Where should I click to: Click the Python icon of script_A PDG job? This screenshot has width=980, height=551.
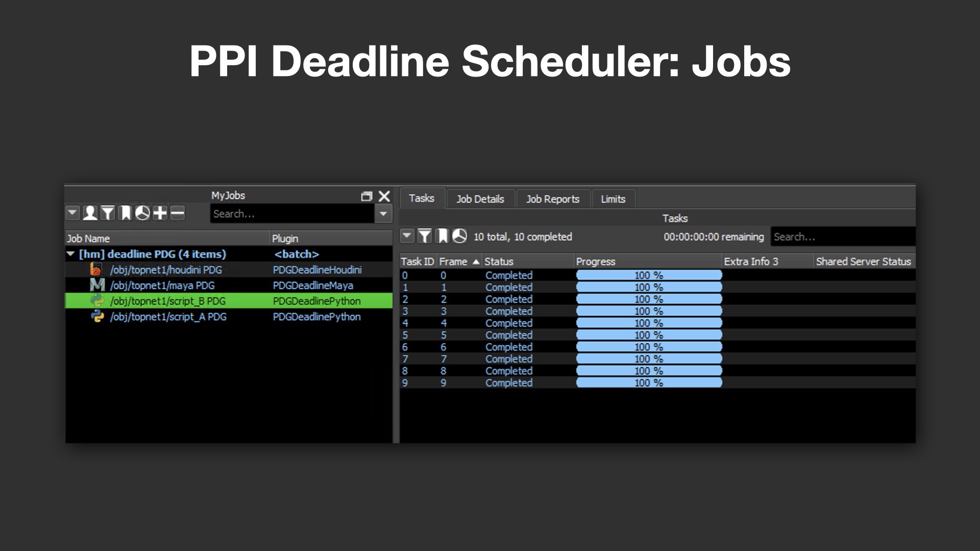97,316
